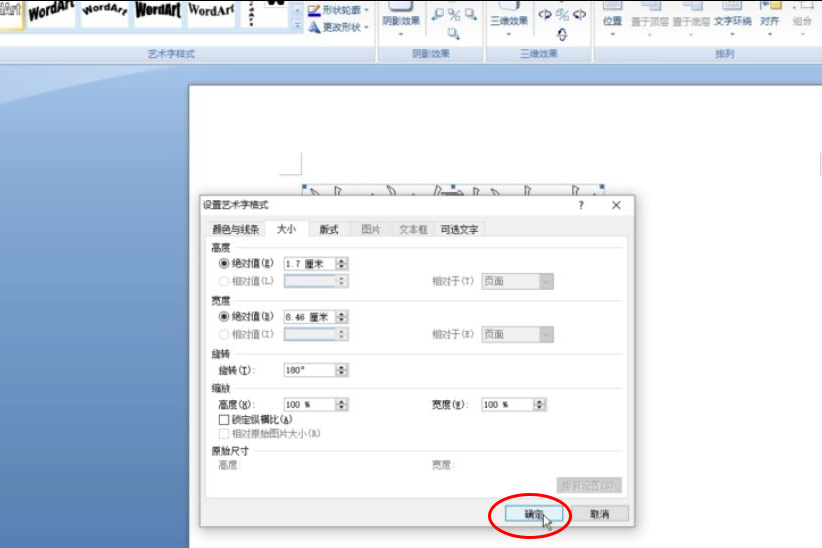Toggle 3-D on/off icon in 三维效果 group
The height and width of the screenshot is (548, 822).
point(562,15)
